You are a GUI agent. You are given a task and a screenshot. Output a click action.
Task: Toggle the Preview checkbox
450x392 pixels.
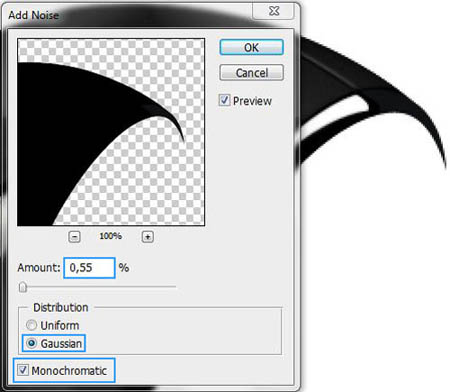point(224,100)
